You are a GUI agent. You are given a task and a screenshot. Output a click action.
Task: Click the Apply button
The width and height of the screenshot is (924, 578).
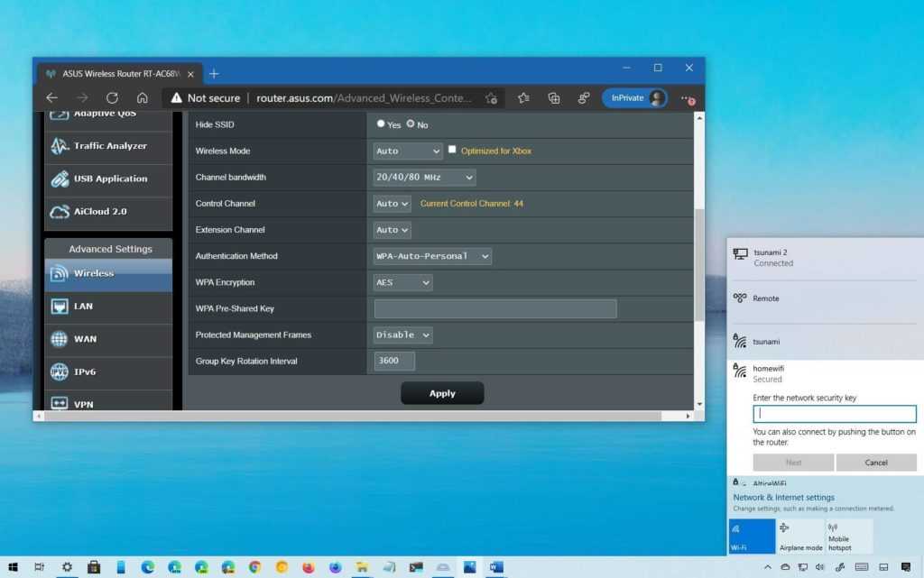click(x=442, y=393)
